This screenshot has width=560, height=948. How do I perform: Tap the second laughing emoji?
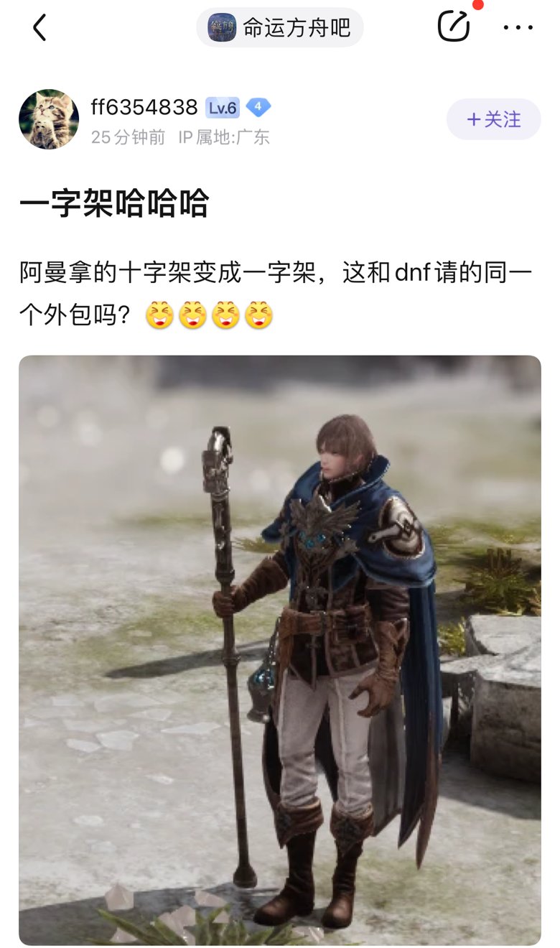coord(192,315)
